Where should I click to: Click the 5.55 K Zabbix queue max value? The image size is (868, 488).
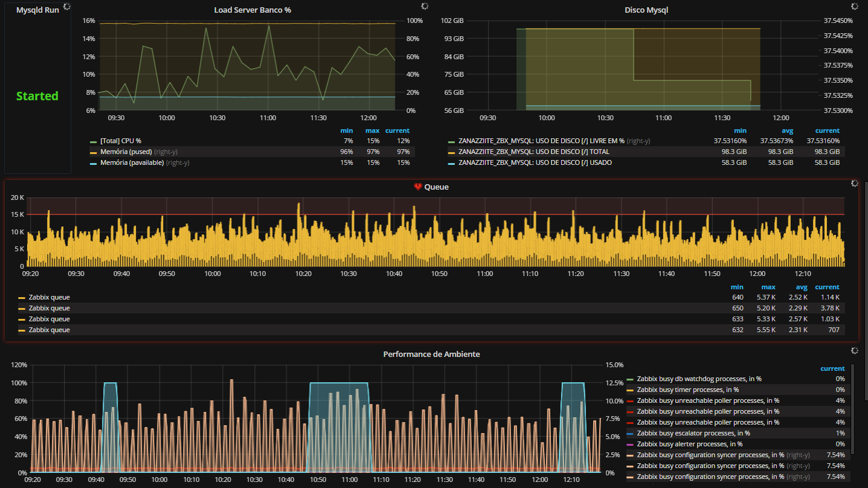tap(765, 330)
